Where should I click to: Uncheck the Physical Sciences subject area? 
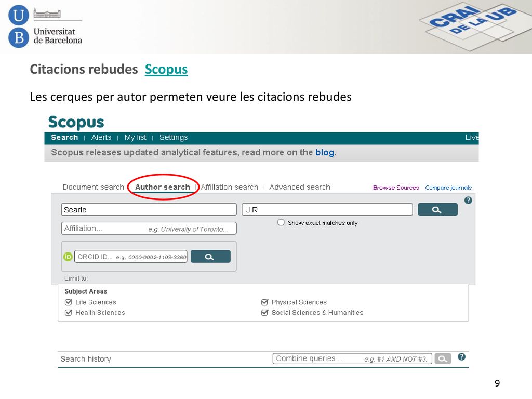click(264, 302)
